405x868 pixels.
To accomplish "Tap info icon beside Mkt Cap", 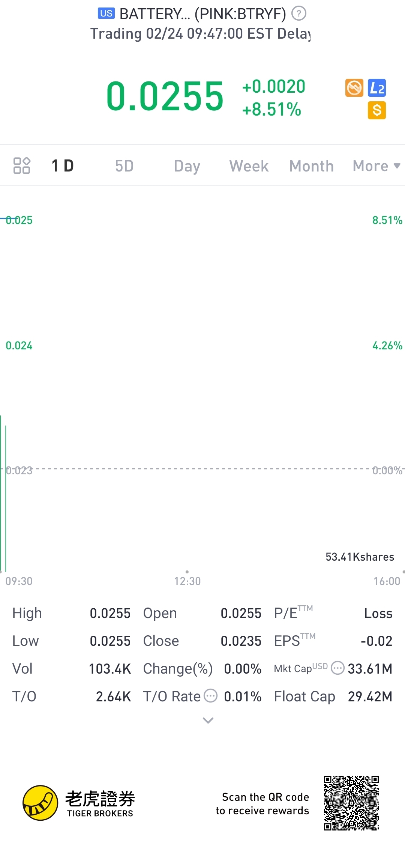I will pos(337,668).
